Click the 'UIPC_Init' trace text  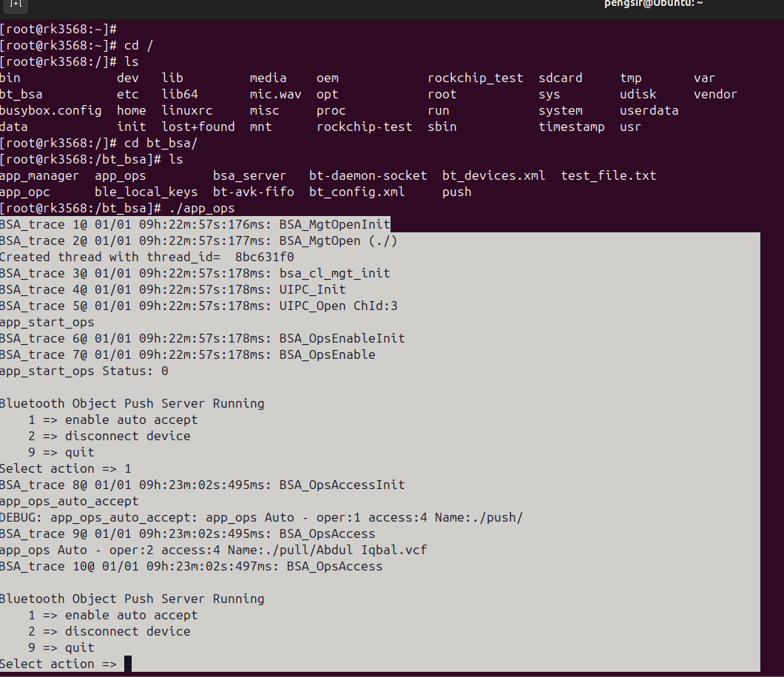pyautogui.click(x=313, y=289)
